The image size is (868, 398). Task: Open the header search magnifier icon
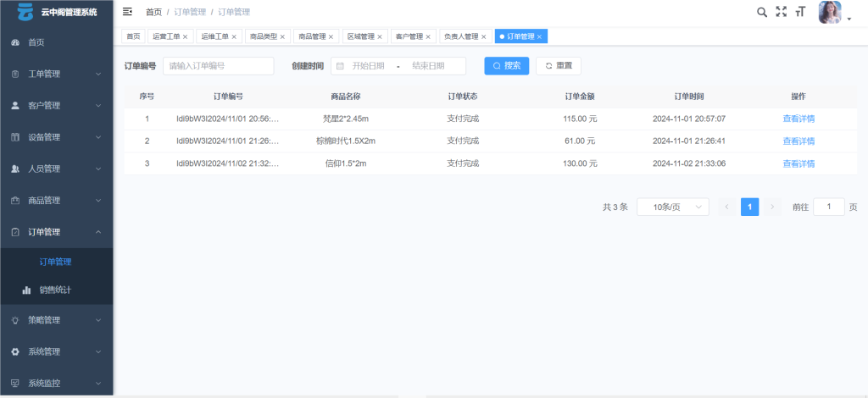pyautogui.click(x=762, y=12)
